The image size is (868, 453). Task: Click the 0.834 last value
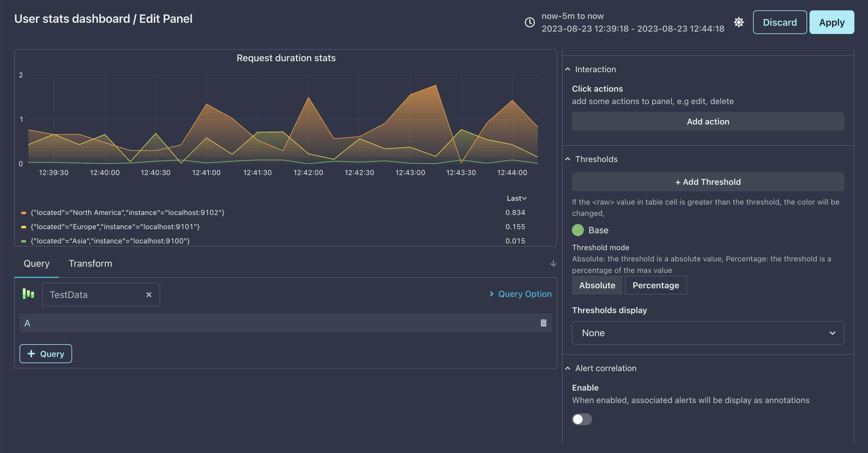(x=515, y=213)
